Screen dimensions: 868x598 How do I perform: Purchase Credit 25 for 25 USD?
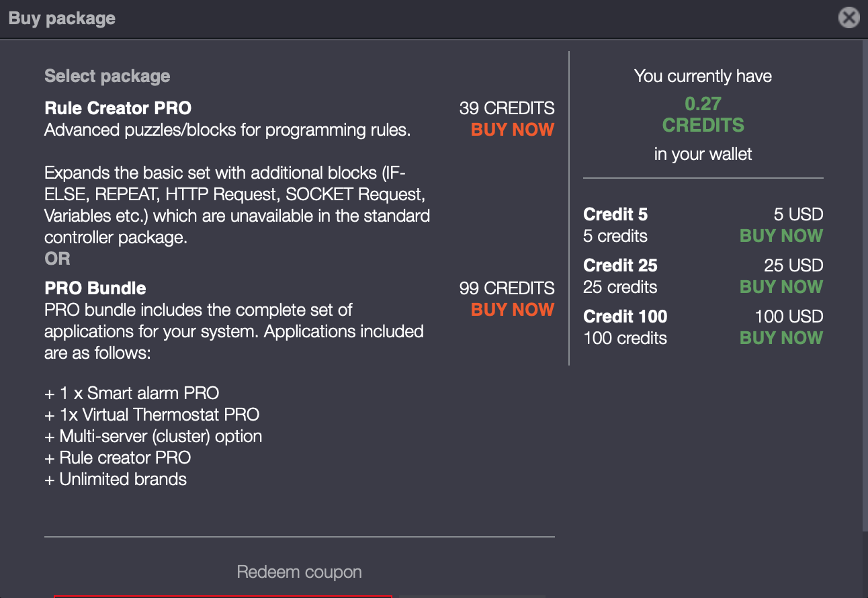click(x=781, y=287)
